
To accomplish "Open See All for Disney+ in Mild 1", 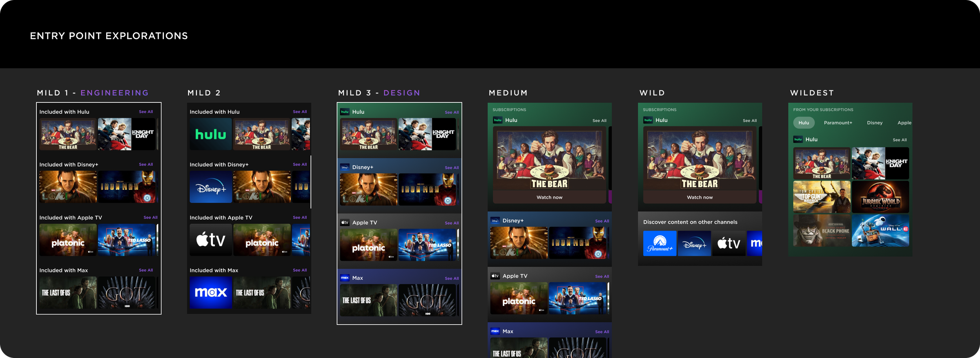I will 146,164.
